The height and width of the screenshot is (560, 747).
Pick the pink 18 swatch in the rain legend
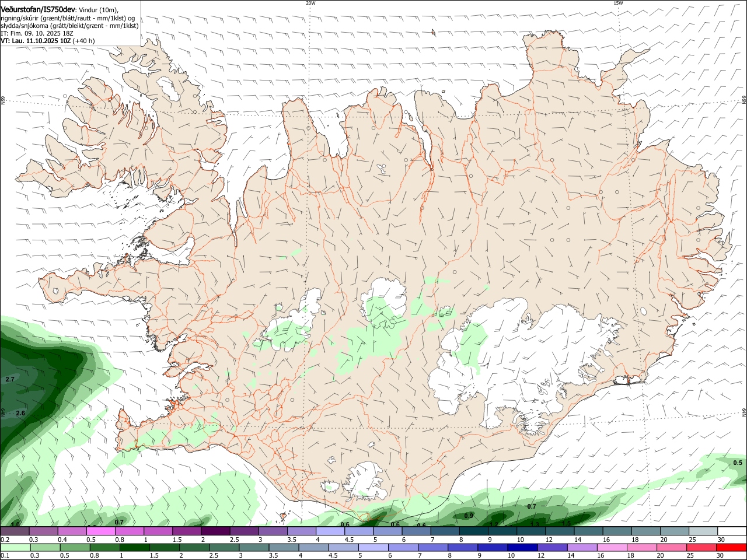[x=643, y=547]
